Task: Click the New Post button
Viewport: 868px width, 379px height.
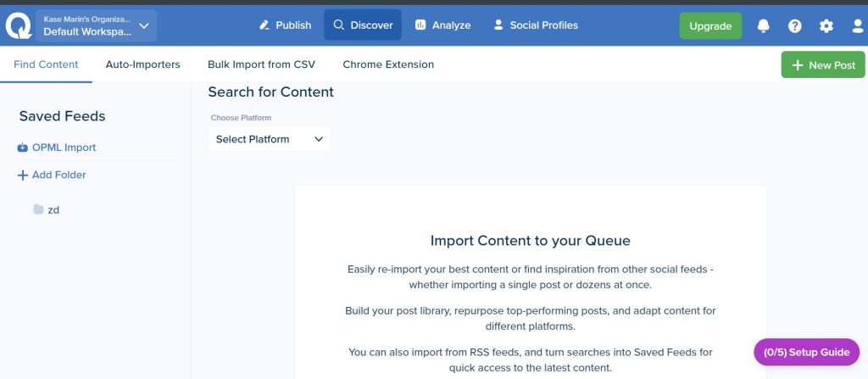Action: pos(823,64)
